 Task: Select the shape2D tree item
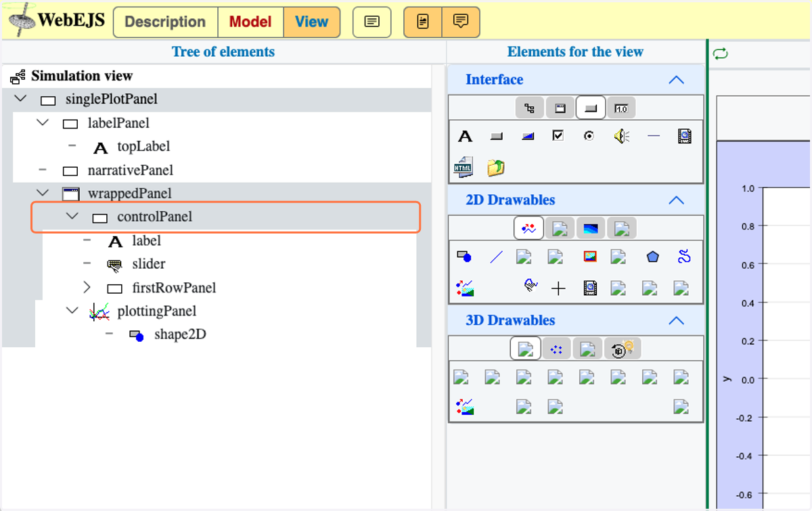coord(180,334)
